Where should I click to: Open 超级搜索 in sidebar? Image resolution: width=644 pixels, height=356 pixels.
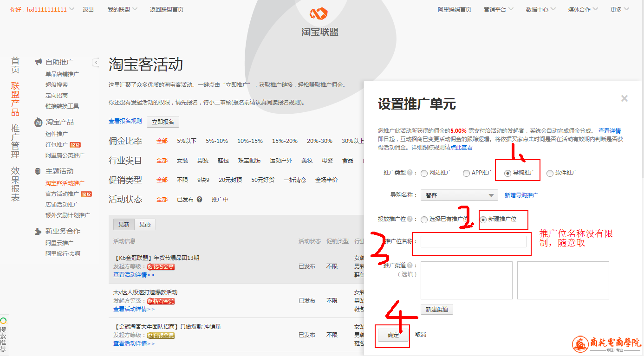click(x=57, y=84)
